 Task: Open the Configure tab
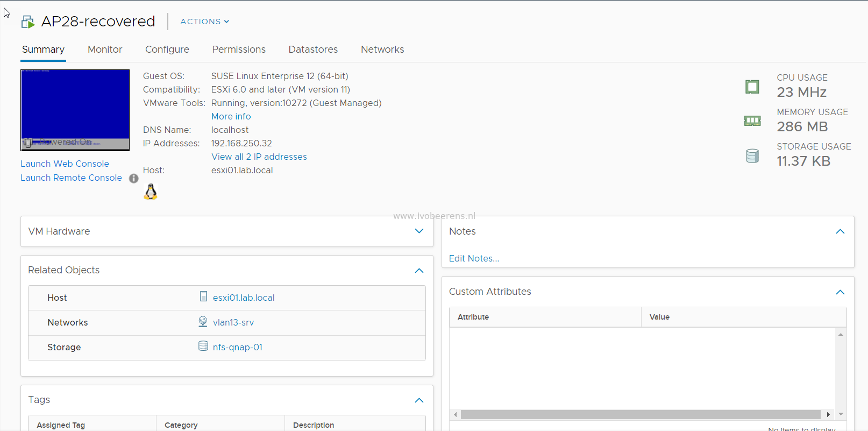pyautogui.click(x=167, y=50)
